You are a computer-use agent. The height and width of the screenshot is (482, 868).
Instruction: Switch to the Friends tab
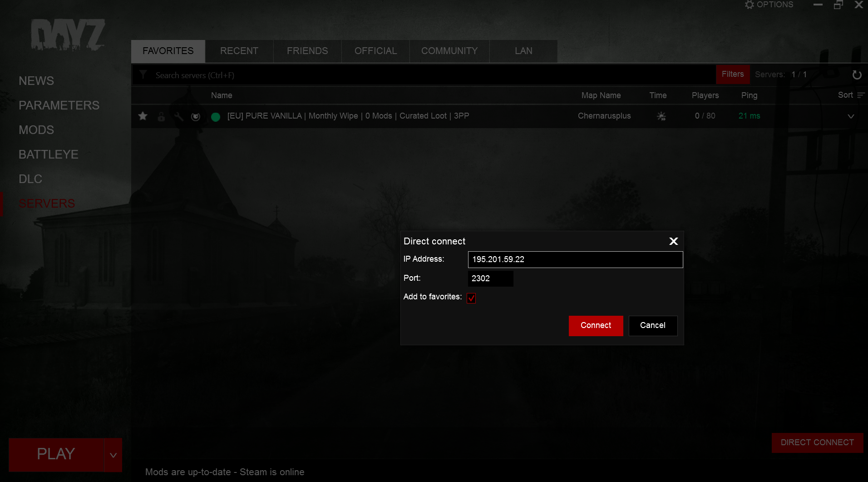click(307, 51)
